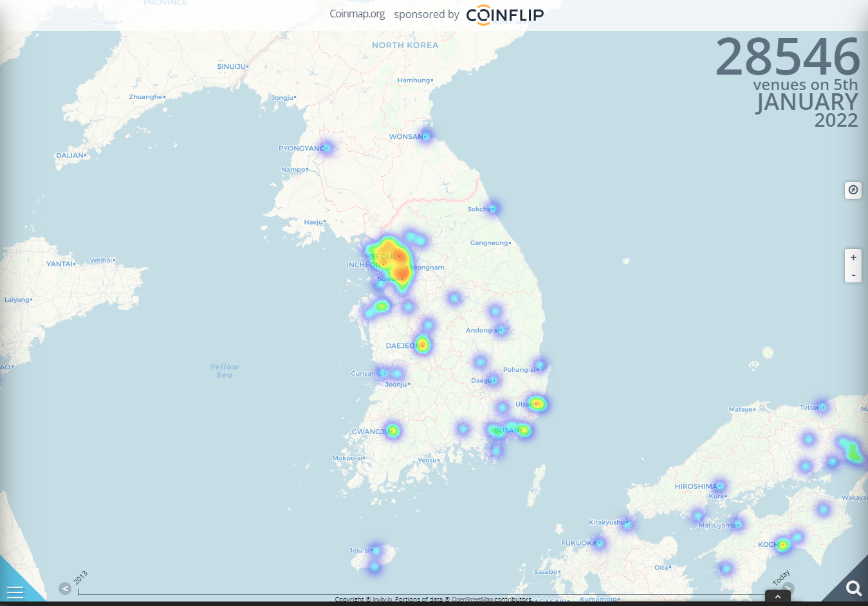The height and width of the screenshot is (606, 868).
Task: Click the Tottori map label
Action: click(809, 407)
